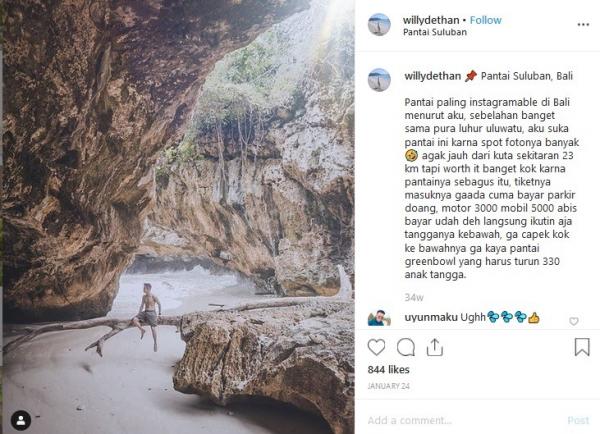This screenshot has height=434, width=600.
Task: Click the willydethan username in the caption
Action: click(432, 75)
